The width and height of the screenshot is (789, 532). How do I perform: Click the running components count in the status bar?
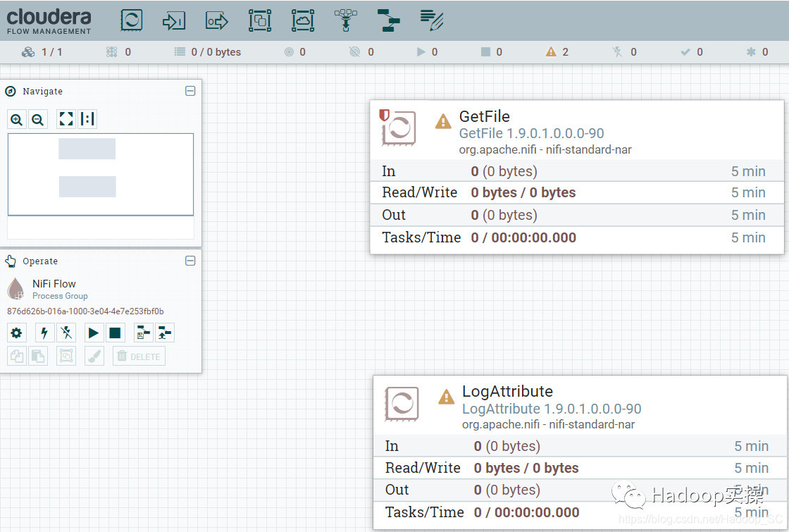(427, 52)
